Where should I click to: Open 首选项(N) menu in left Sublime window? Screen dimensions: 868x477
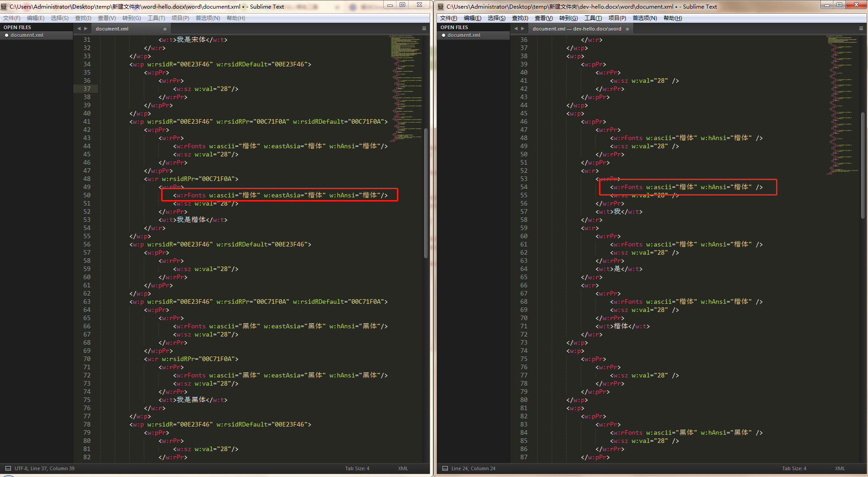point(208,18)
